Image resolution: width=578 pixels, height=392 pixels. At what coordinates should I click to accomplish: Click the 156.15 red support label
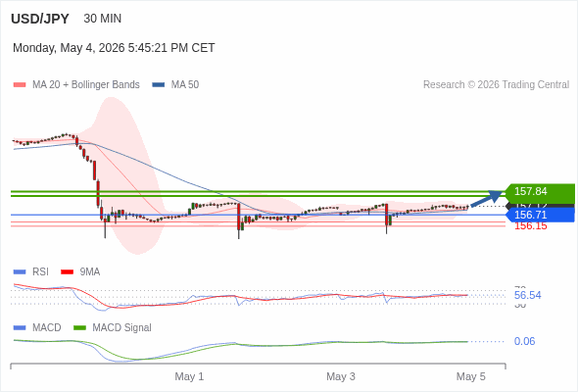531,226
